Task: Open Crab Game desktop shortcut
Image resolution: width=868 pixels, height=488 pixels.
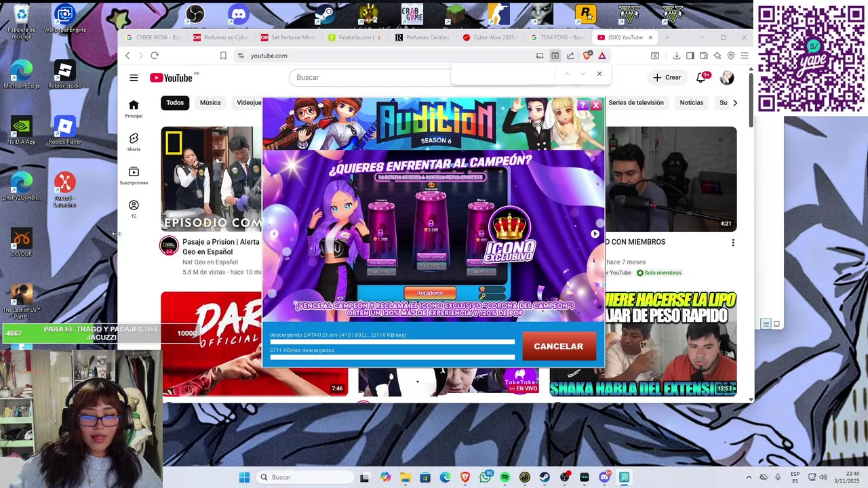Action: (x=412, y=14)
